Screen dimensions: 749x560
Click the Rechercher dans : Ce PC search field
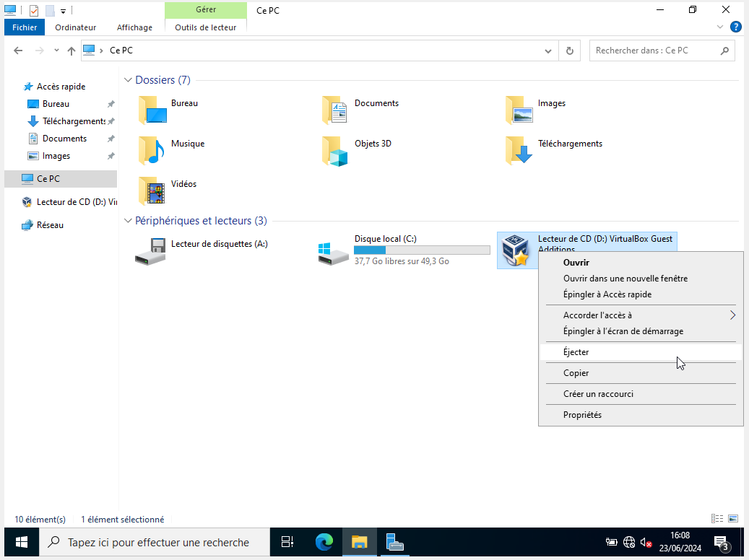coord(654,51)
